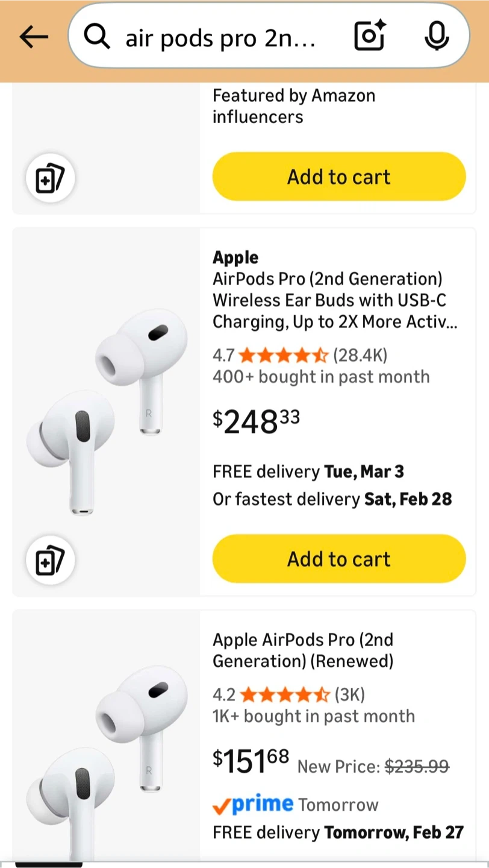This screenshot has height=868, width=489.
Task: Add $248.33 AirPods Pro to cart
Action: 339,559
